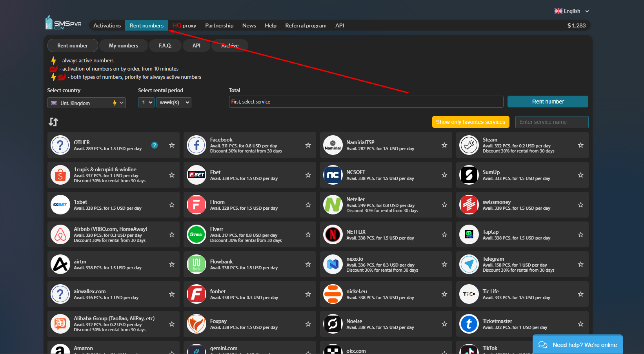This screenshot has width=644, height=354.
Task: Select the 1xbet service logo
Action: point(60,205)
